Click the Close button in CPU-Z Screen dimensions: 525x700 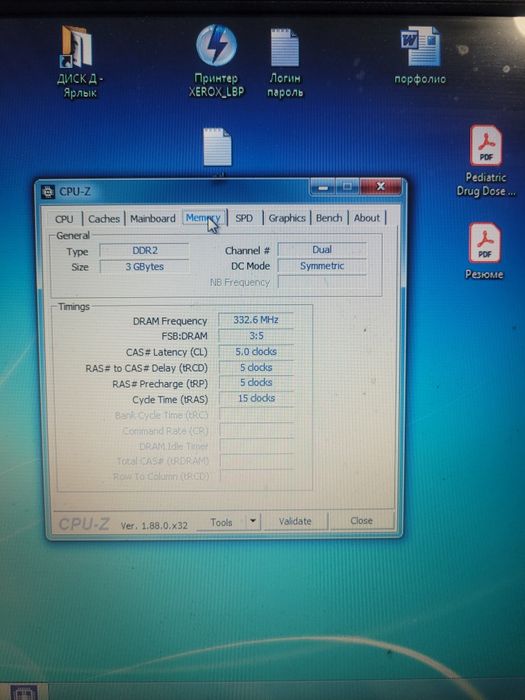point(361,521)
